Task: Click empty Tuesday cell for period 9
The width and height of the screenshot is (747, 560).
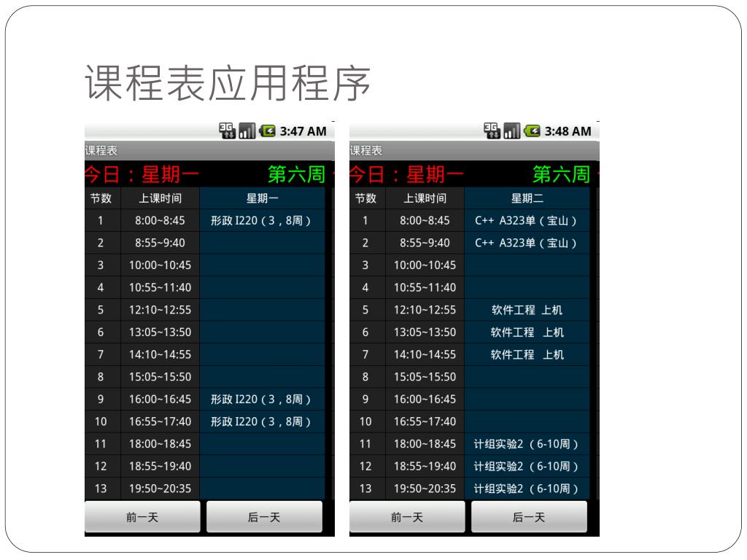Action: pyautogui.click(x=527, y=399)
